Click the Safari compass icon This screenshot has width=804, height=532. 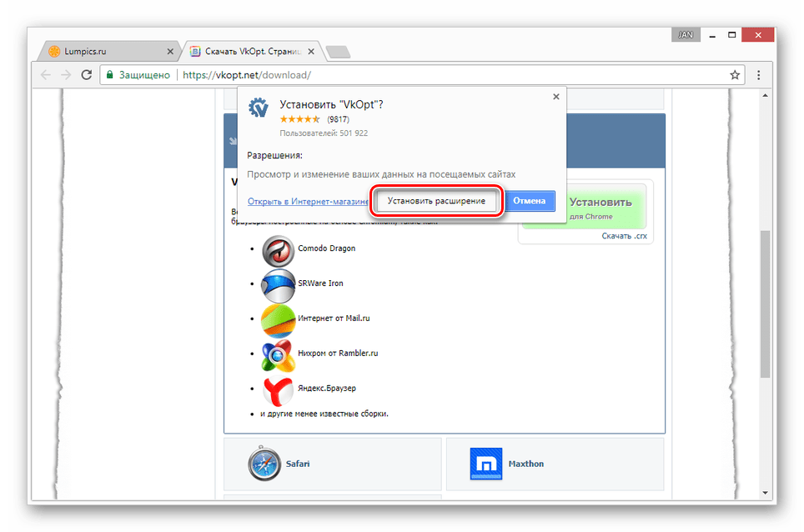tap(264, 464)
